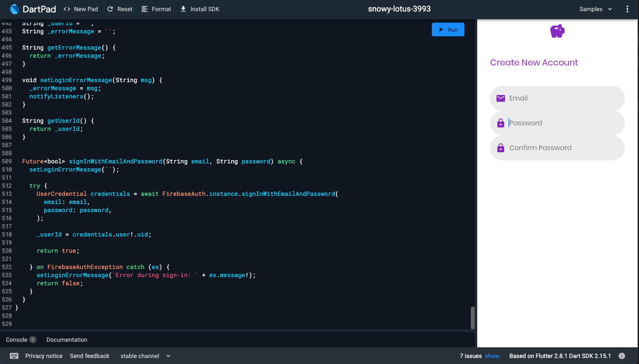639x364 pixels.
Task: Click the Reset button label
Action: (125, 9)
